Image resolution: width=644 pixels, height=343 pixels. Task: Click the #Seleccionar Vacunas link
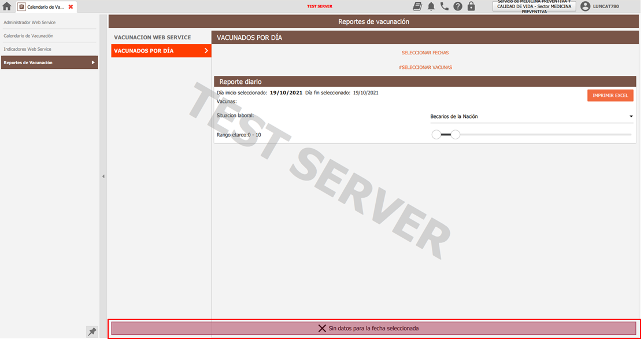pos(425,67)
